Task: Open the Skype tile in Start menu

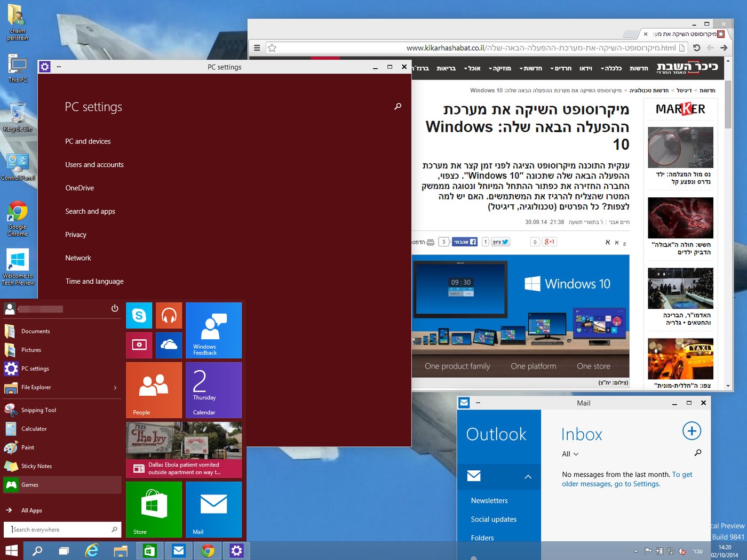Action: point(139,315)
